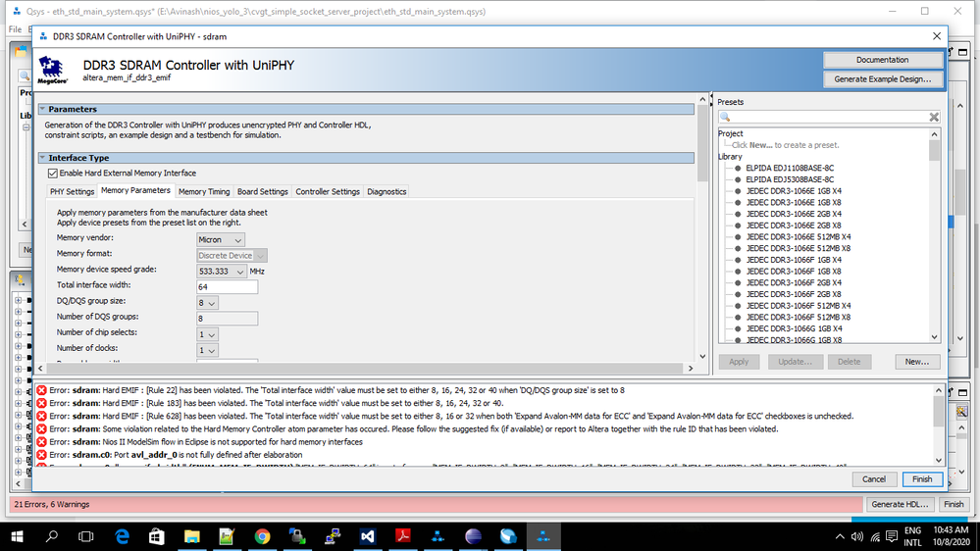Select ELPIDA EDJ5308BASE-8C preset

click(x=790, y=180)
